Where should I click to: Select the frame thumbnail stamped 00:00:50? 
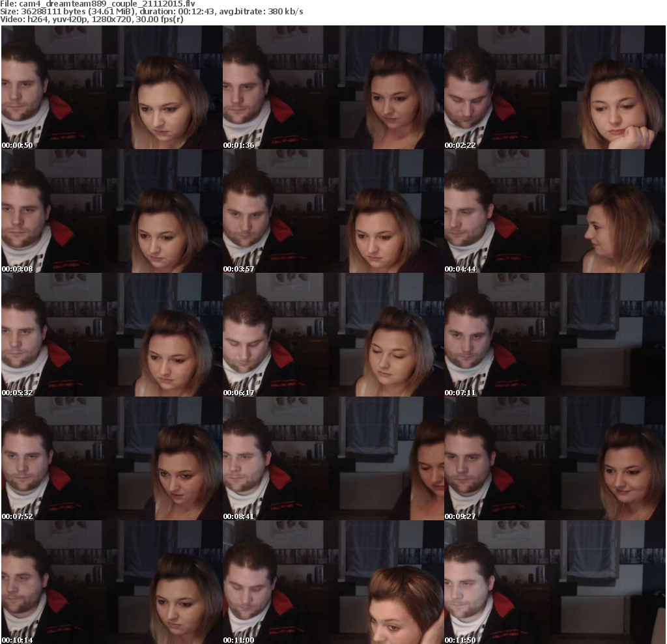coord(112,87)
